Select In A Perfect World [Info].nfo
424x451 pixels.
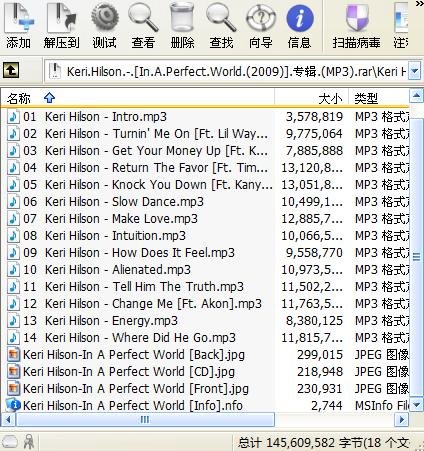(x=125, y=406)
